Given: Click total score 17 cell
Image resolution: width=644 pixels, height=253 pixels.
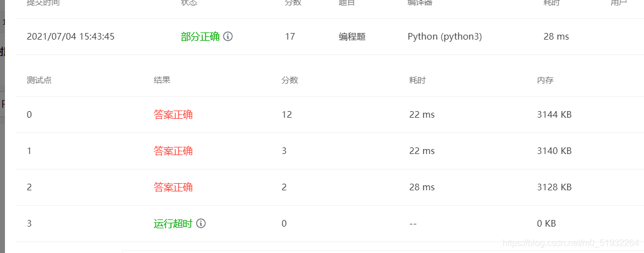Looking at the screenshot, I should [290, 36].
